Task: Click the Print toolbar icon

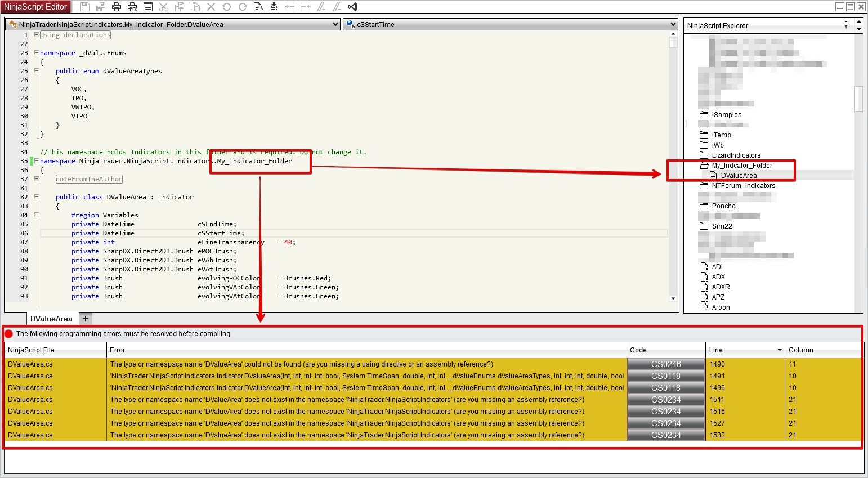Action: (117, 7)
